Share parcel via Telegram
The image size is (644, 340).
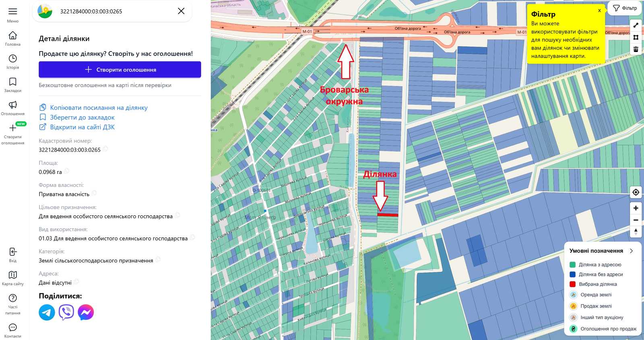click(x=47, y=312)
